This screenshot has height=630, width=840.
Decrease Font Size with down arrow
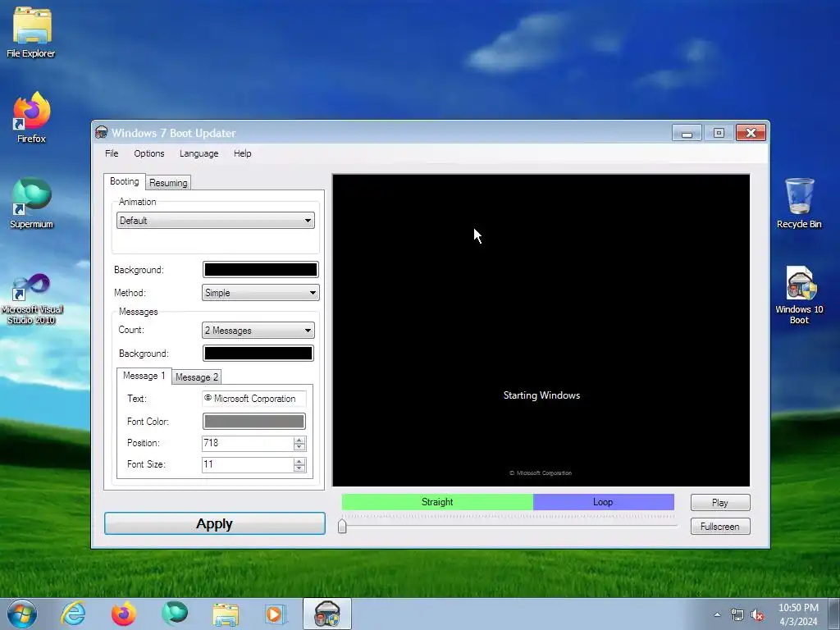pos(299,468)
